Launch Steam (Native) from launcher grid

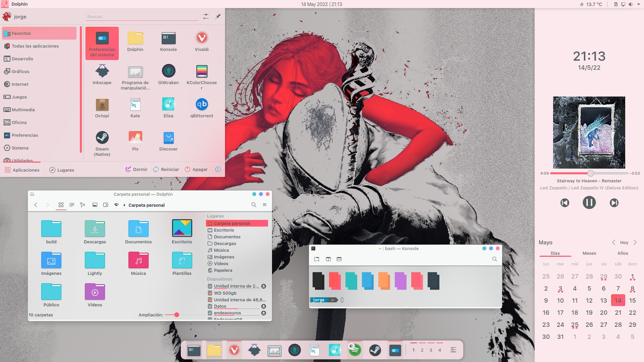102,144
